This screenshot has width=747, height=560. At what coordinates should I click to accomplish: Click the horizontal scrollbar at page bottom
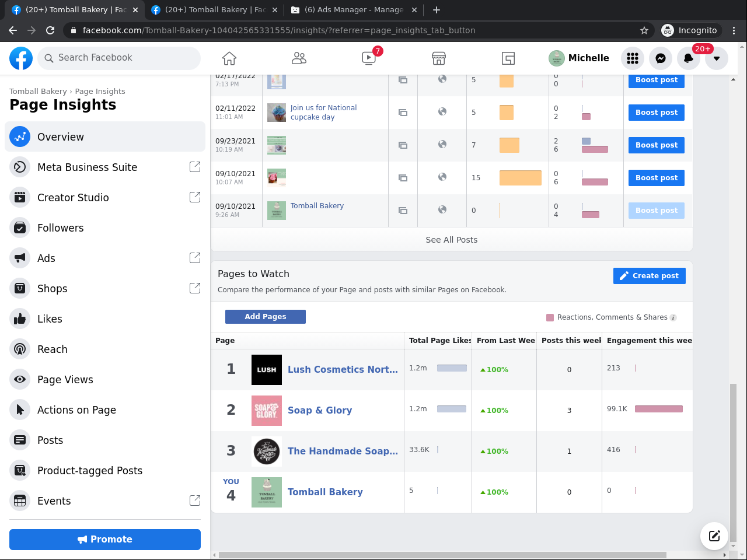click(442, 555)
